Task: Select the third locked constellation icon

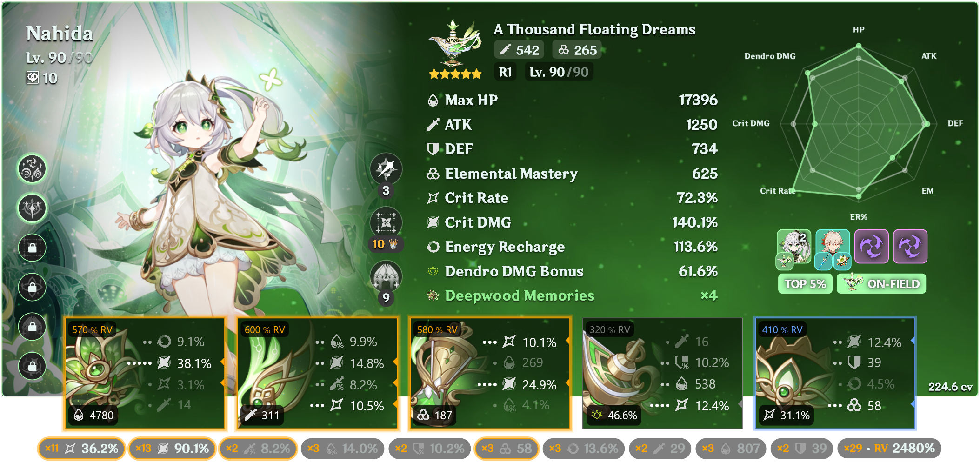Action: (x=32, y=326)
